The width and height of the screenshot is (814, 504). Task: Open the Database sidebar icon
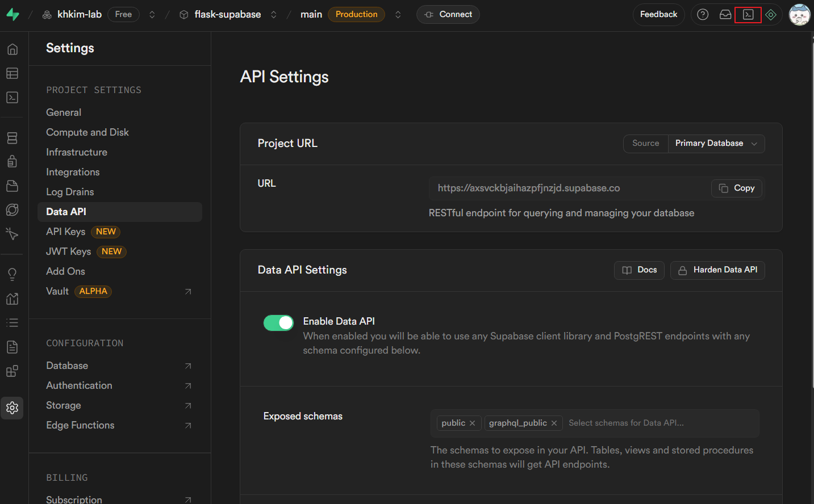12,138
